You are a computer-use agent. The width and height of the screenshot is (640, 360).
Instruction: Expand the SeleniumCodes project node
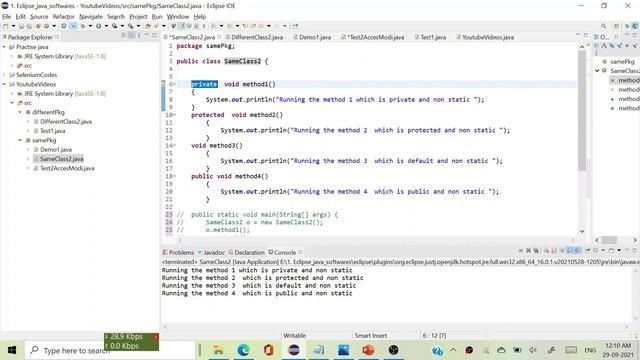(x=4, y=75)
